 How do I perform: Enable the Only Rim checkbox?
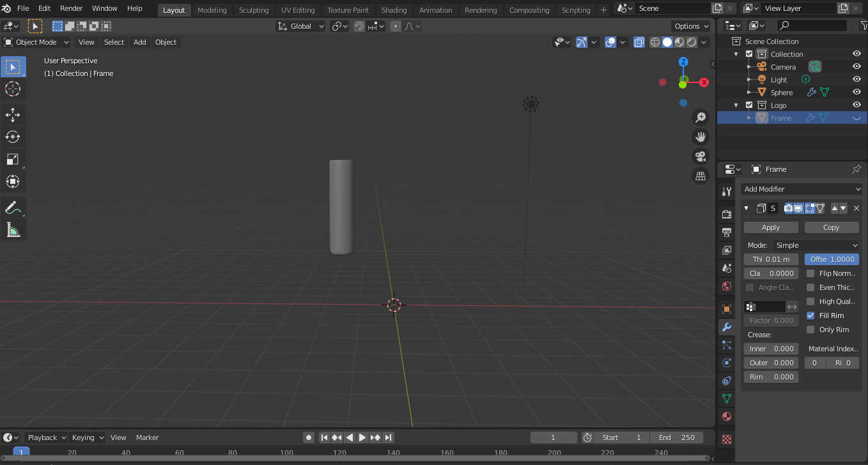click(x=810, y=330)
